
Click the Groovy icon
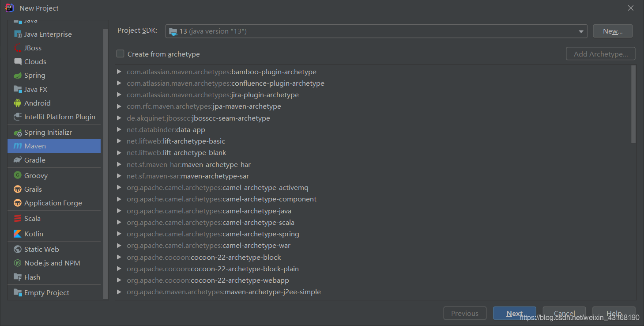coord(18,175)
